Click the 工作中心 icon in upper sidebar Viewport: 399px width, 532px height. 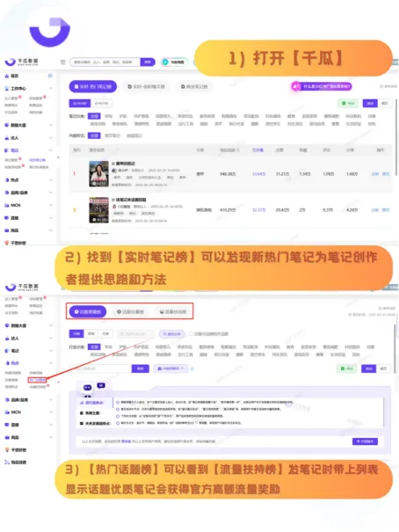[x=6, y=89]
